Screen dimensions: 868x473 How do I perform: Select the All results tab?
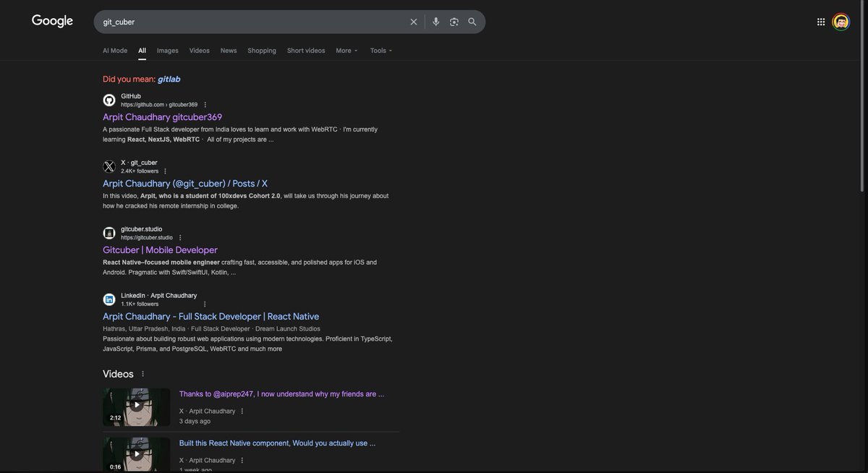[142, 51]
